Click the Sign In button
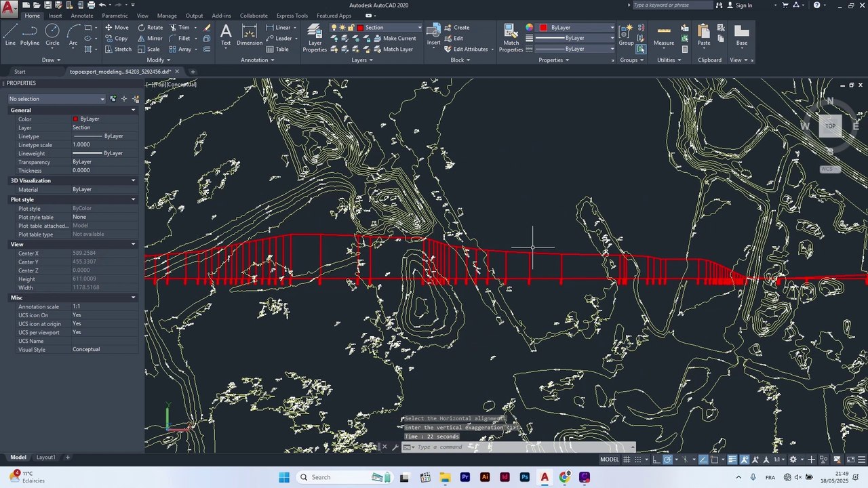This screenshot has height=488, width=868. 739,5
